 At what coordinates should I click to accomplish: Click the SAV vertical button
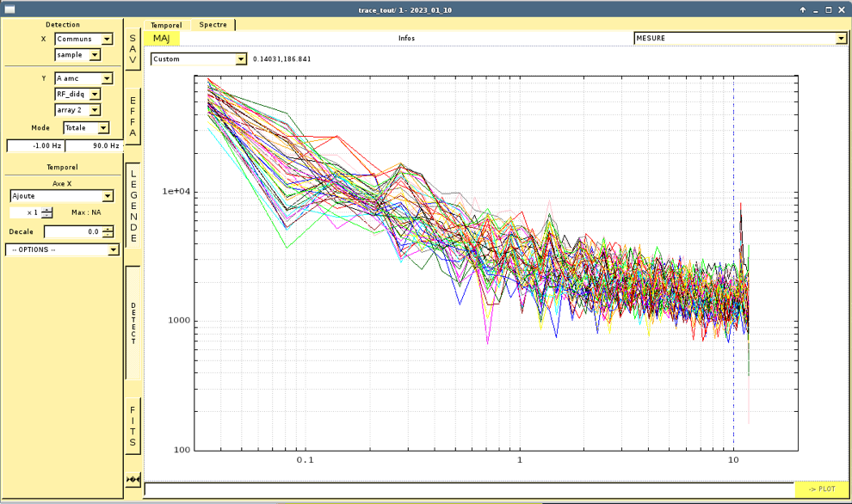[x=133, y=48]
